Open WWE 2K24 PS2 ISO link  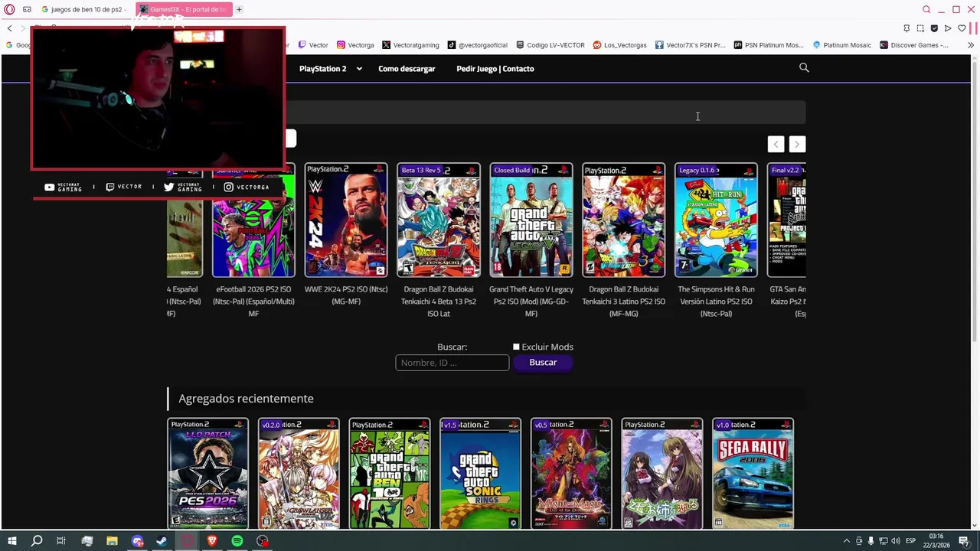coord(346,295)
